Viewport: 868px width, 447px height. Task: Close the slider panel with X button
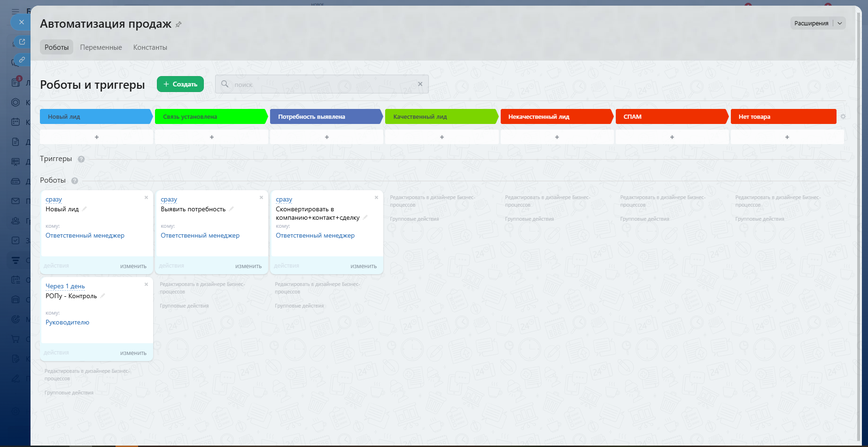click(21, 22)
